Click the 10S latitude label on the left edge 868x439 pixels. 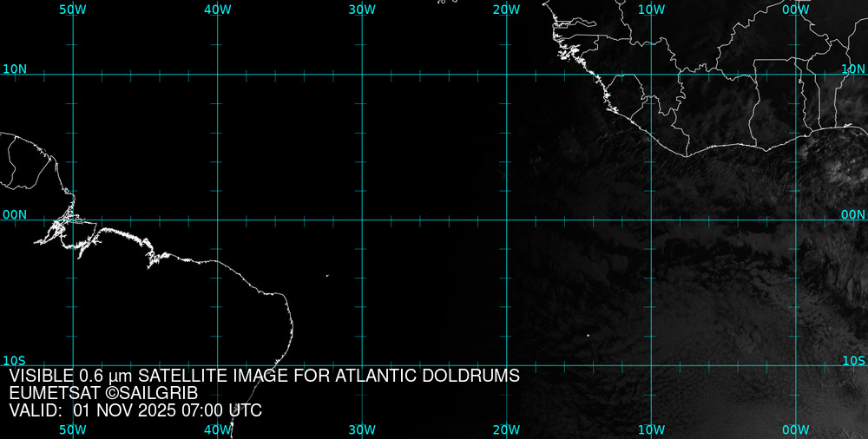(13, 360)
